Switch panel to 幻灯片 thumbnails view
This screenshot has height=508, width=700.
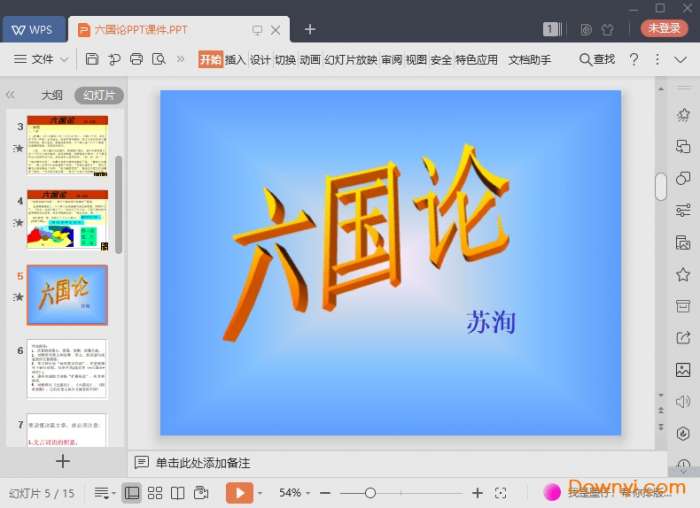tap(99, 96)
